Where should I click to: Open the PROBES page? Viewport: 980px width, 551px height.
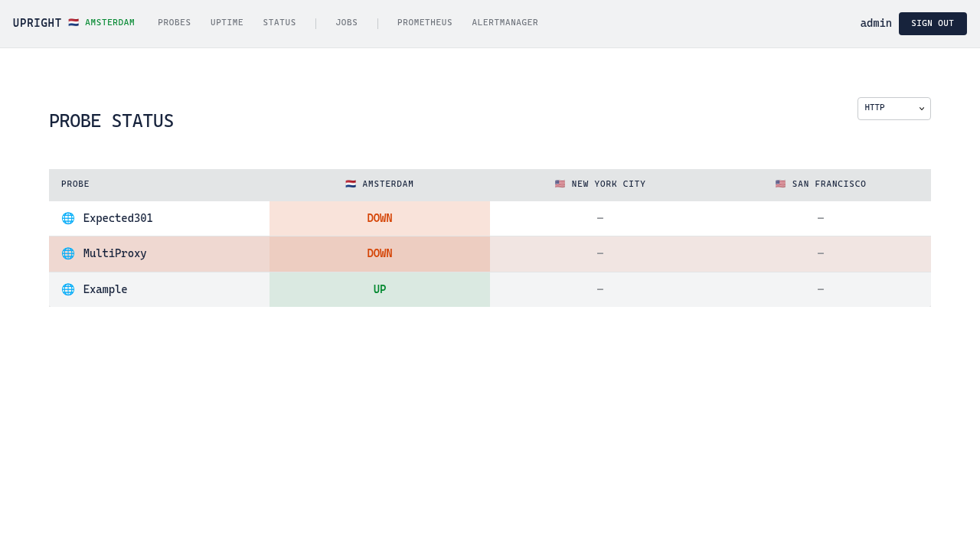click(x=174, y=22)
